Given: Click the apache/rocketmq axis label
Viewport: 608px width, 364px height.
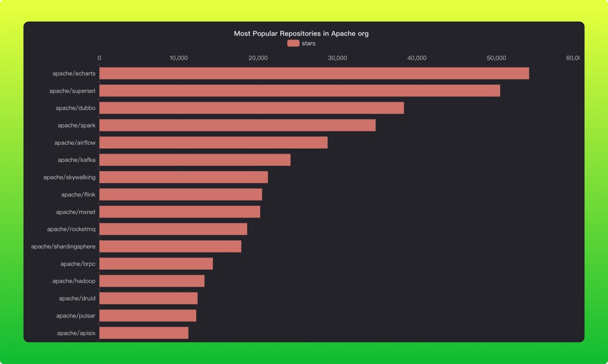Looking at the screenshot, I should point(71,229).
